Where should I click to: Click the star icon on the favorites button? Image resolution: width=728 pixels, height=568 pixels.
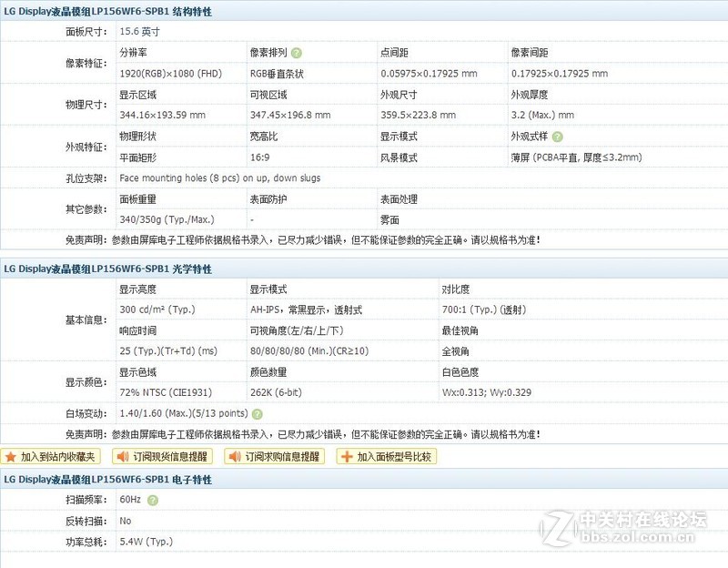click(12, 457)
